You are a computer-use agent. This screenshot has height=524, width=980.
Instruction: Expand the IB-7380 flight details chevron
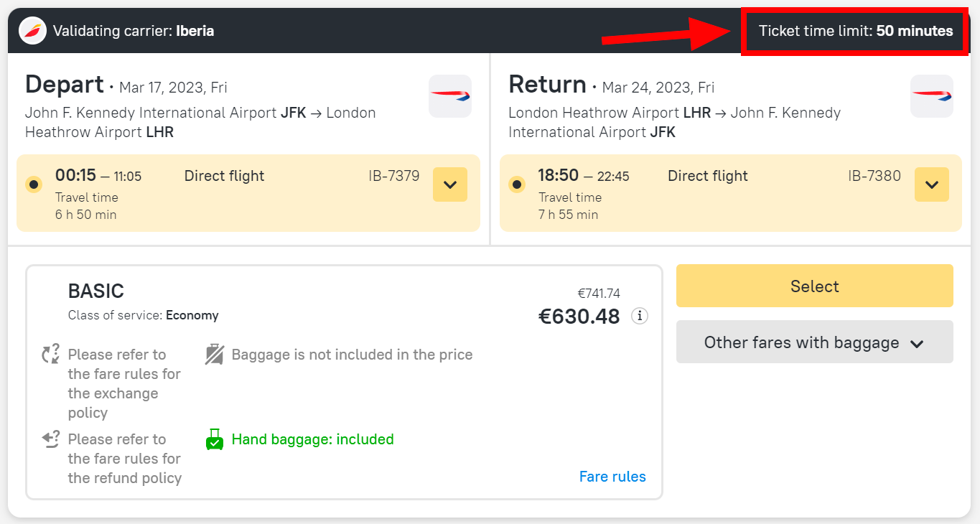pyautogui.click(x=932, y=184)
